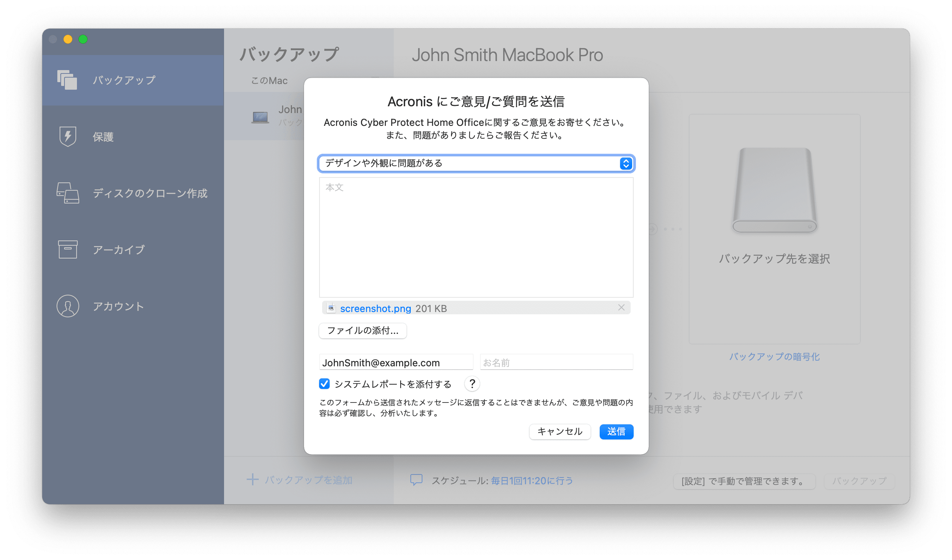Open the 保護 sidebar section
Viewport: 952px width, 560px height.
click(133, 136)
